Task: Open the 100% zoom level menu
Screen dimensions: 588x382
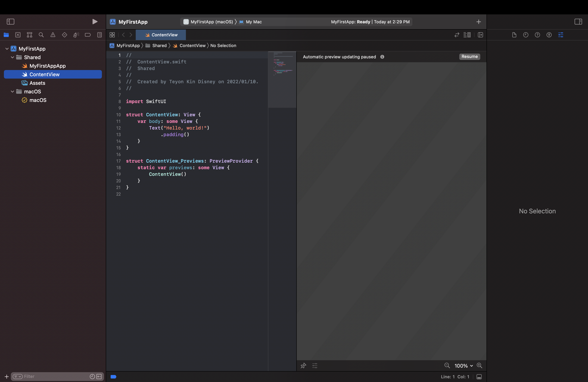Action: point(464,366)
